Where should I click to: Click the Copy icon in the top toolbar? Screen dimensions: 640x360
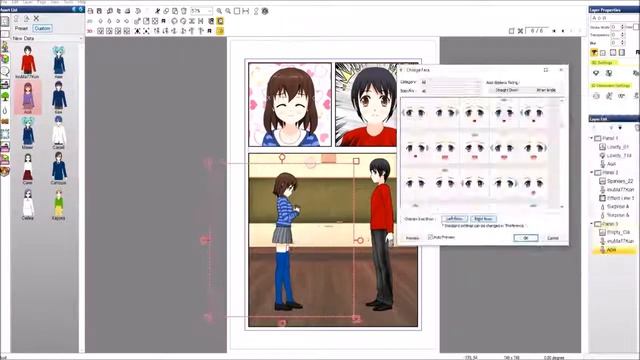(x=166, y=11)
